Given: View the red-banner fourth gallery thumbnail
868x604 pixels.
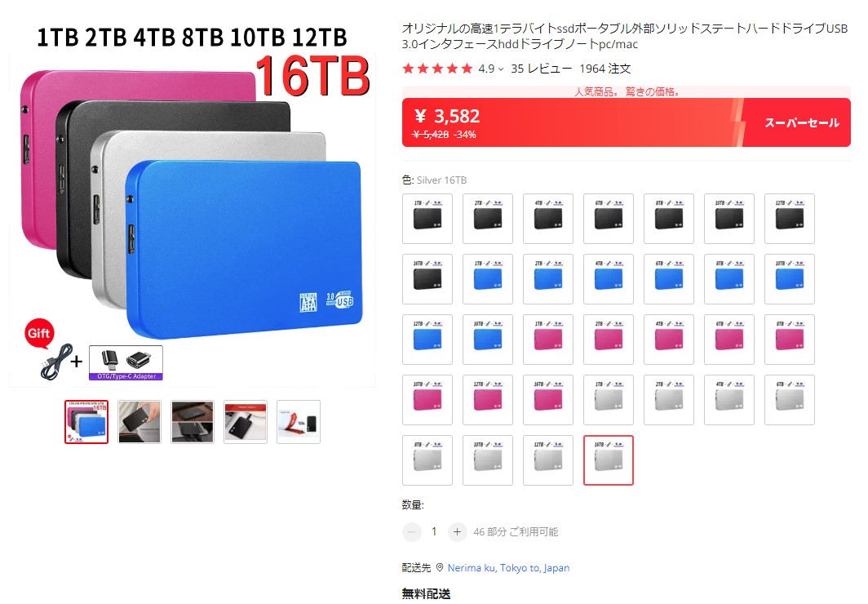Looking at the screenshot, I should click(246, 422).
